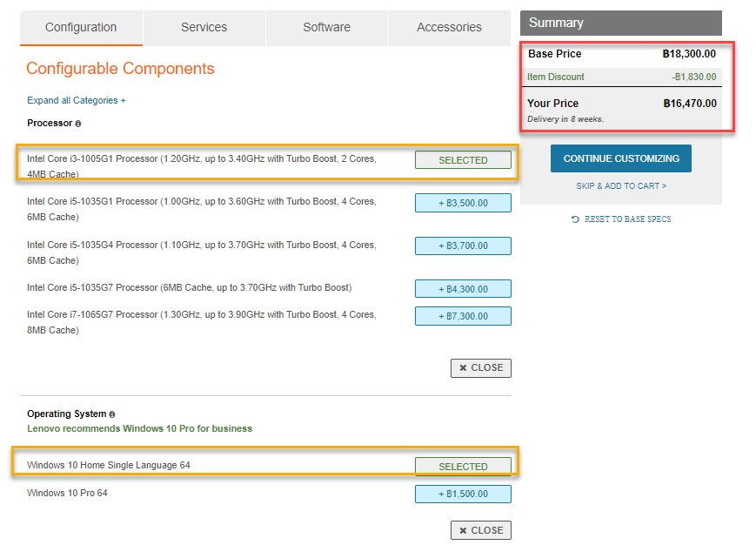Click Intel Core i5-1035G7 Processor description
This screenshot has height=545, width=756.
tap(190, 288)
